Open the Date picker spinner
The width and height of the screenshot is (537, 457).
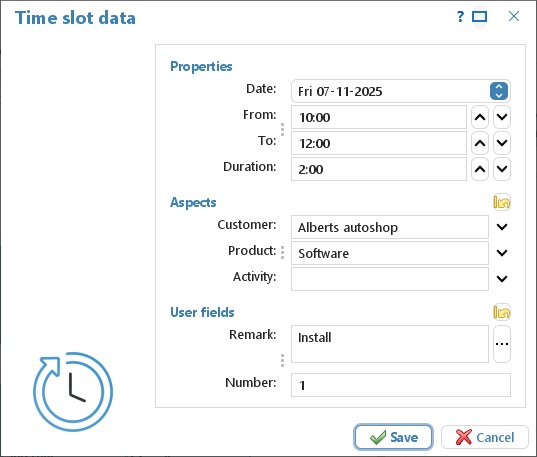point(499,91)
